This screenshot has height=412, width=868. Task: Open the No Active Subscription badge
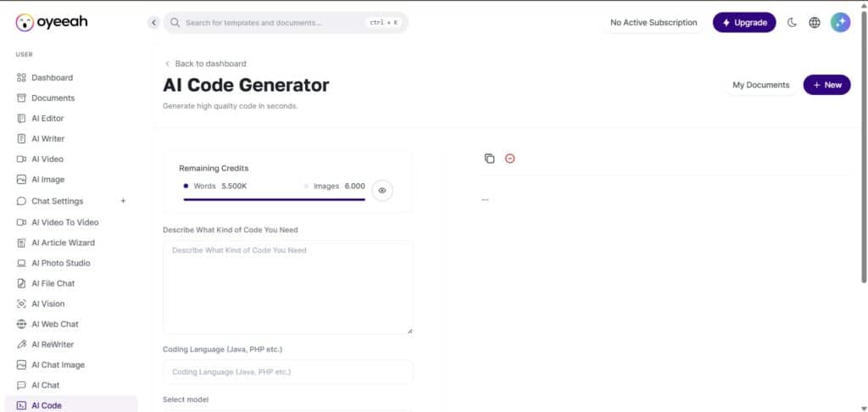654,23
